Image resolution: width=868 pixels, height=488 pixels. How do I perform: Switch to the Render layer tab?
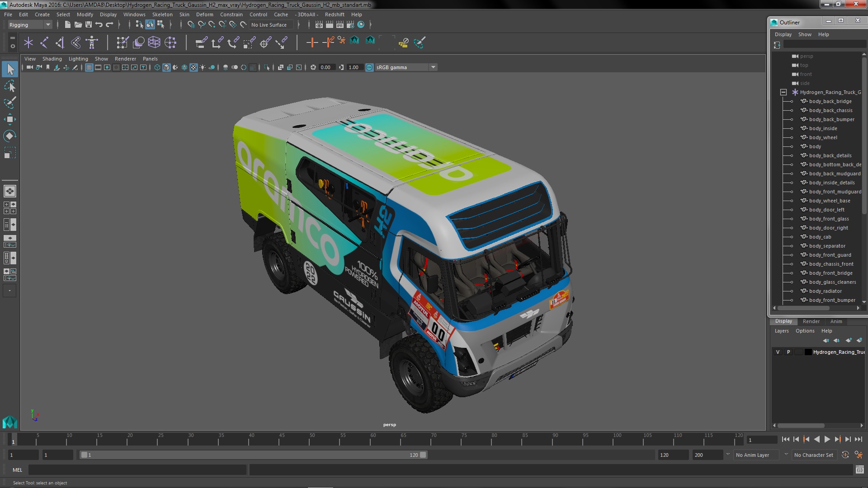coord(811,321)
